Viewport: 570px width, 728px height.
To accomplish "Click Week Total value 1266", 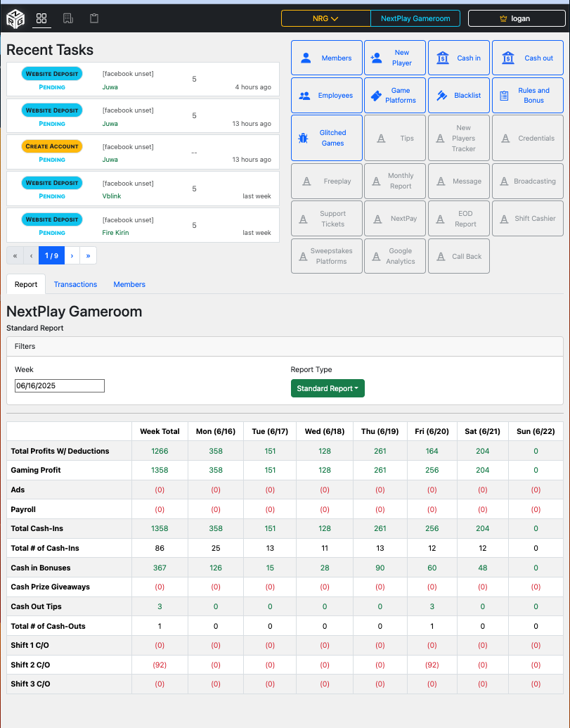I will coord(160,451).
